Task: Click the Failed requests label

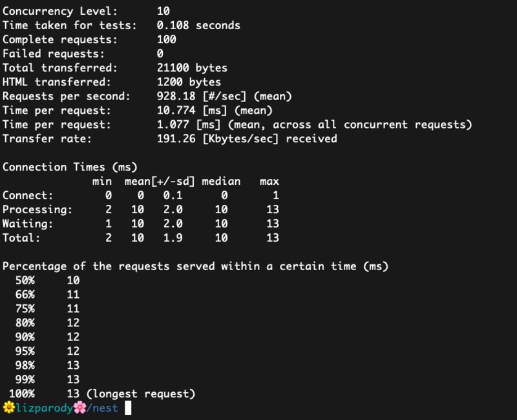Action: pyautogui.click(x=54, y=54)
